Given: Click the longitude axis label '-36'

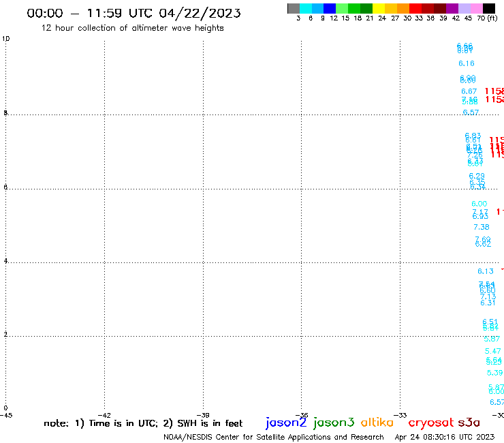Looking at the screenshot, I should (302, 415).
